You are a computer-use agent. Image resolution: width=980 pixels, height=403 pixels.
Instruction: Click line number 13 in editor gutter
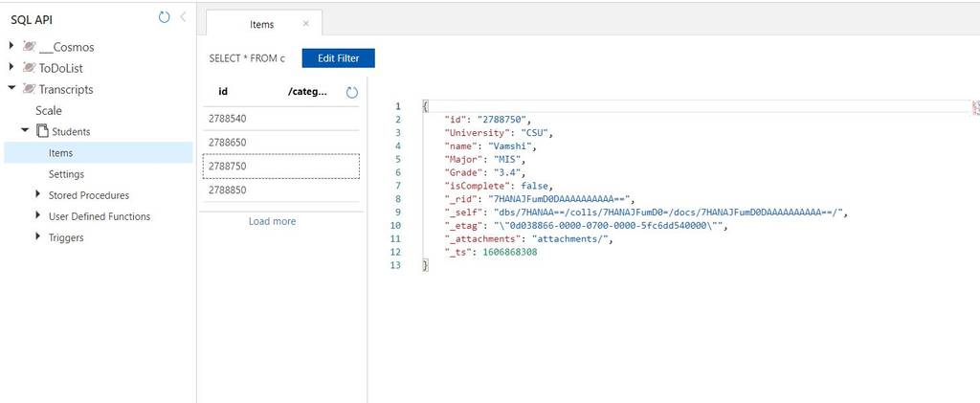point(396,265)
